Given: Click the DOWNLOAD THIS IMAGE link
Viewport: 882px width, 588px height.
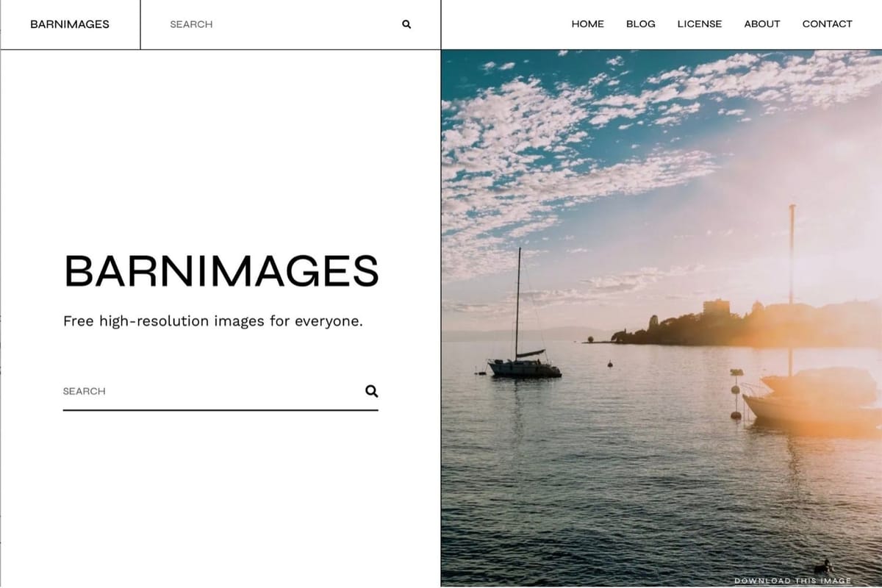Looking at the screenshot, I should (794, 580).
